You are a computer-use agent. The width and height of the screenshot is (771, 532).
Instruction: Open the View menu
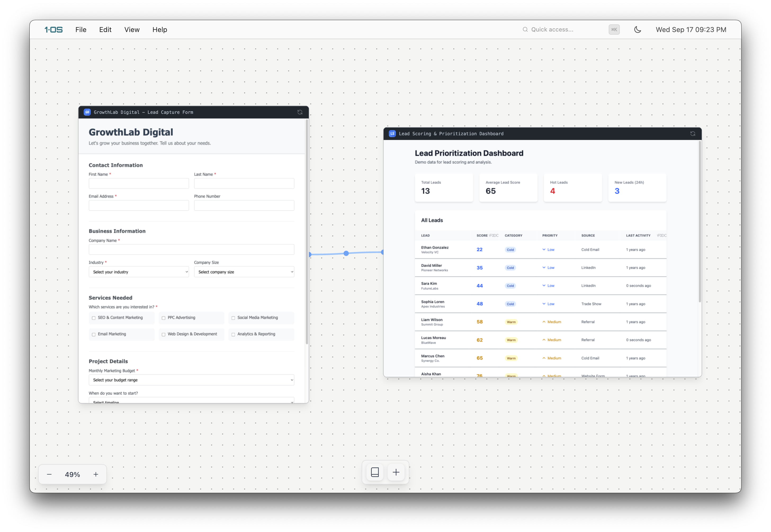tap(132, 30)
